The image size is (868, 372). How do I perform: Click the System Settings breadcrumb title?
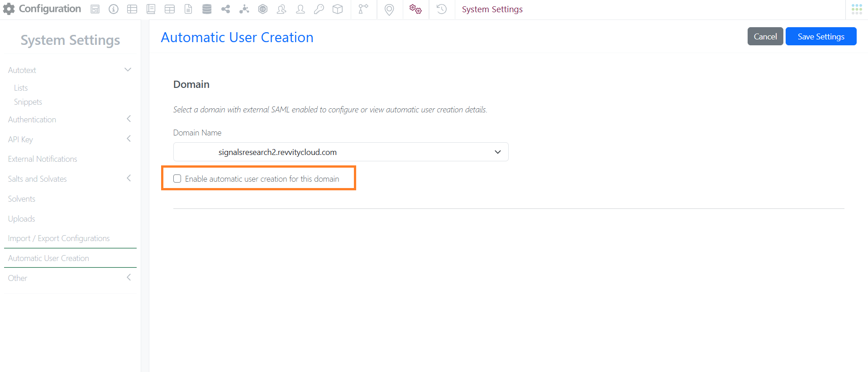[492, 10]
